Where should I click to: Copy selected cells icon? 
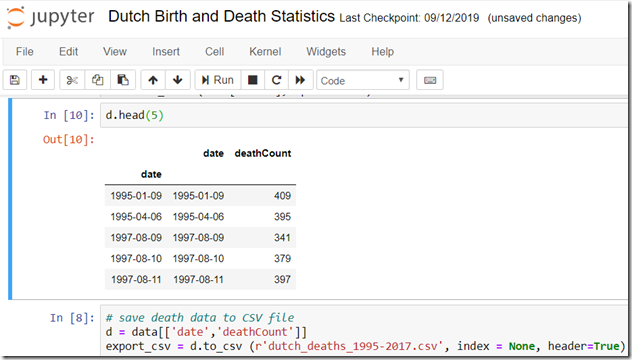click(x=97, y=80)
